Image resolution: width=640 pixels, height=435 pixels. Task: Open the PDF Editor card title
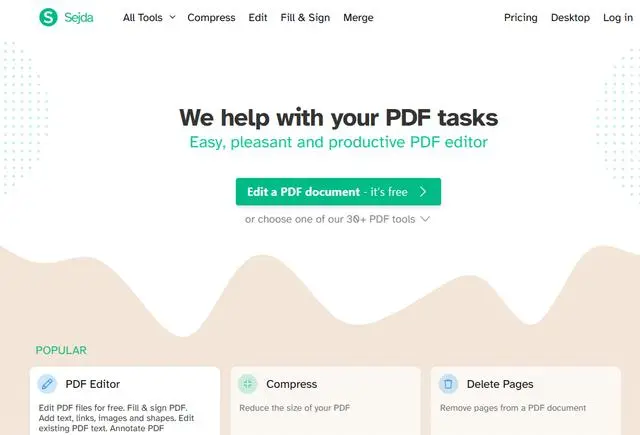(93, 384)
